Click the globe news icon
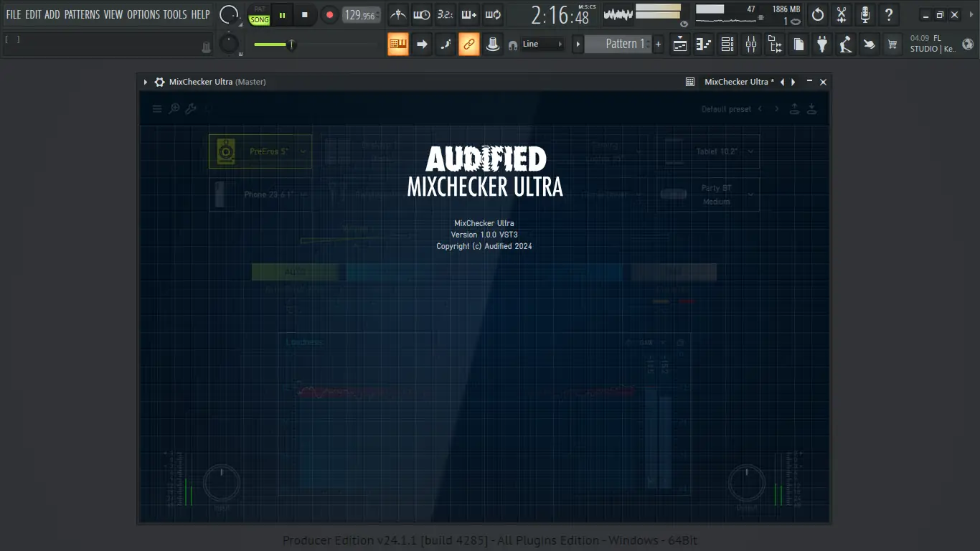The image size is (980, 551). tap(968, 44)
